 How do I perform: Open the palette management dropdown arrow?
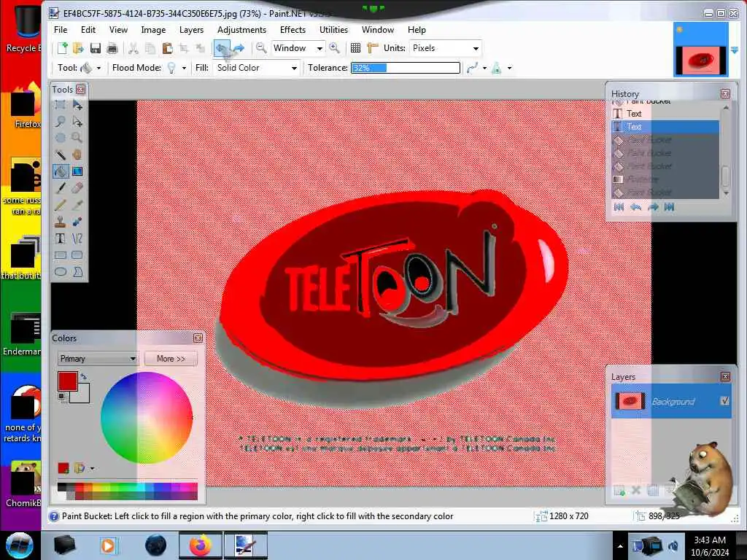(x=92, y=469)
